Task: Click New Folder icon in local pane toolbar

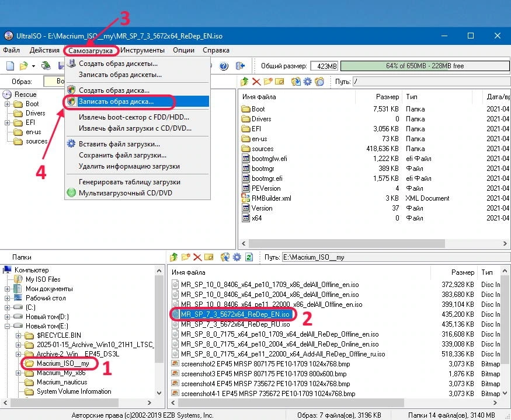Action: 186,257
